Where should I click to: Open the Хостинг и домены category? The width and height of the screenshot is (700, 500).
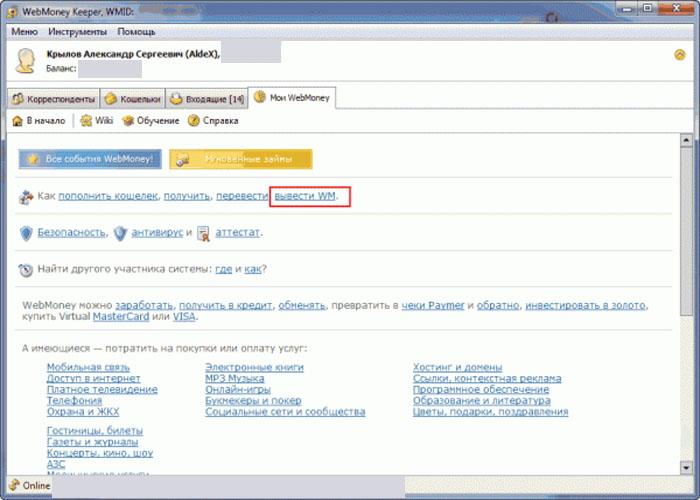(x=458, y=367)
